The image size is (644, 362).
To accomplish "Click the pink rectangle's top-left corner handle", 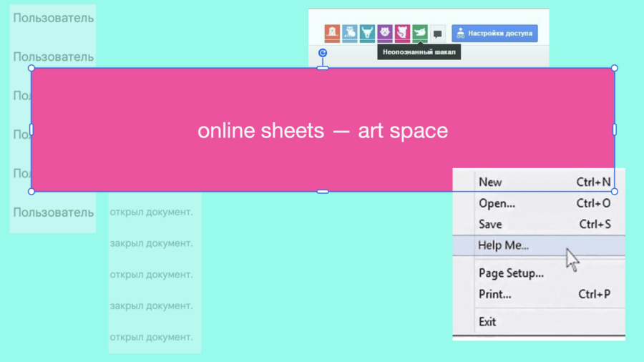I will click(31, 68).
